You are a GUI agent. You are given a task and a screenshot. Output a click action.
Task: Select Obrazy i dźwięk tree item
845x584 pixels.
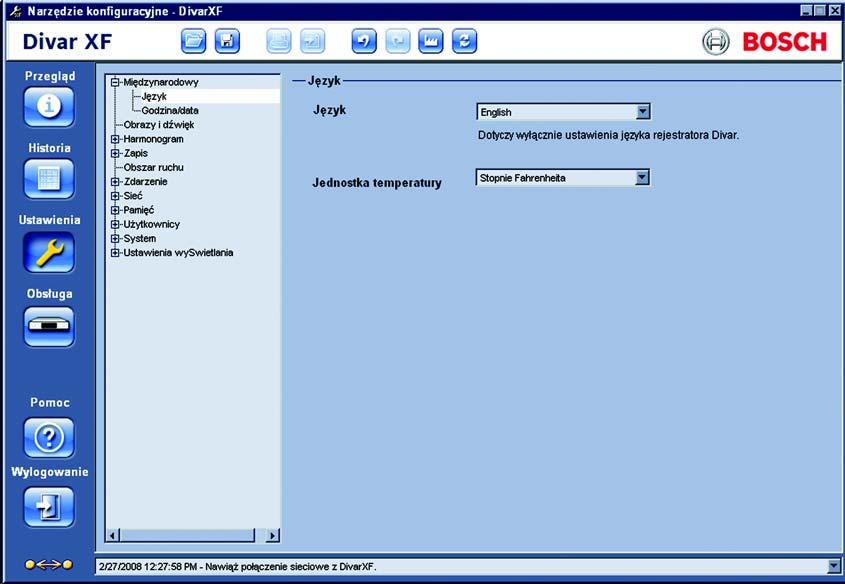(x=159, y=124)
